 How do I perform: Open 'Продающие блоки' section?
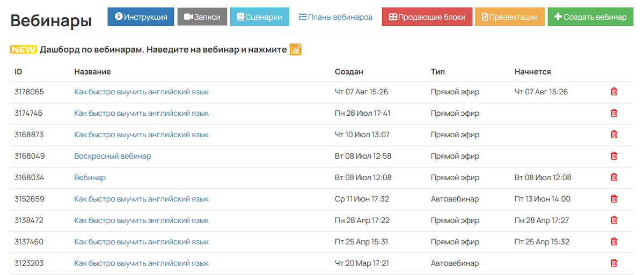(427, 17)
